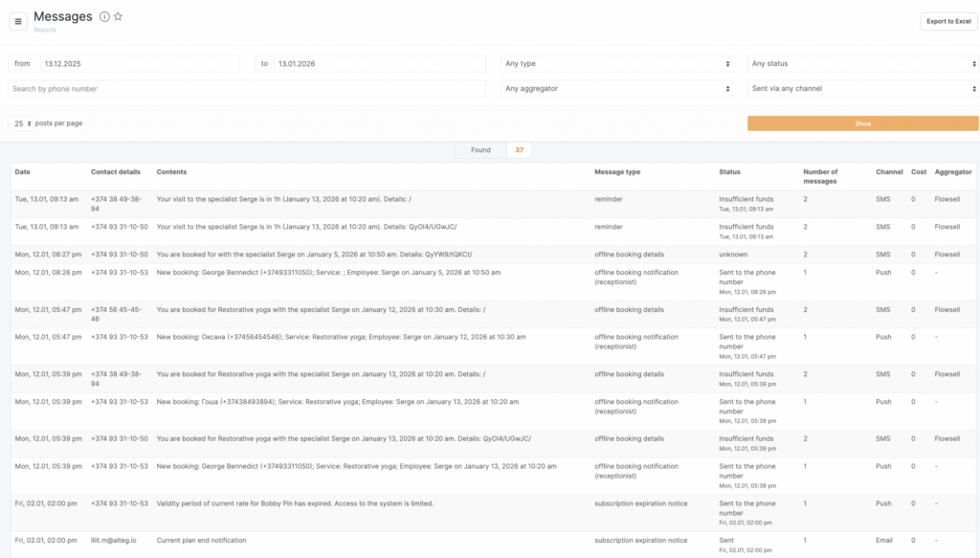Click the Date column header
980x558 pixels.
point(23,172)
